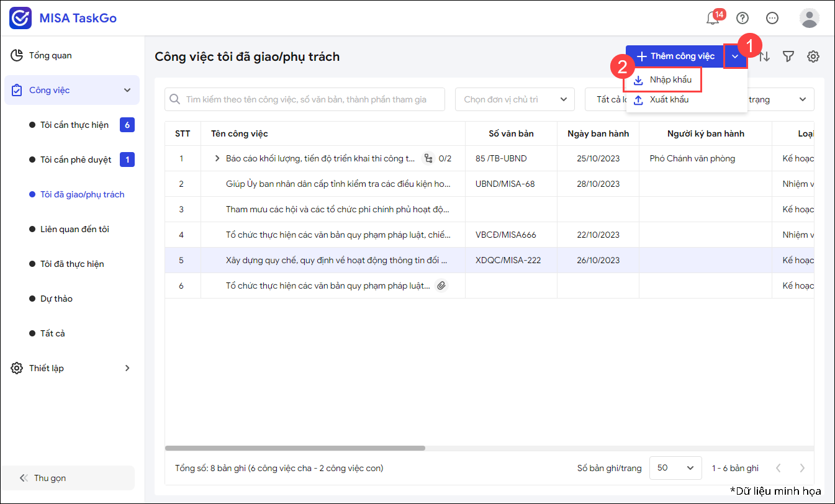This screenshot has width=835, height=504.
Task: Click Người ký ban hành column header
Action: coord(705,133)
